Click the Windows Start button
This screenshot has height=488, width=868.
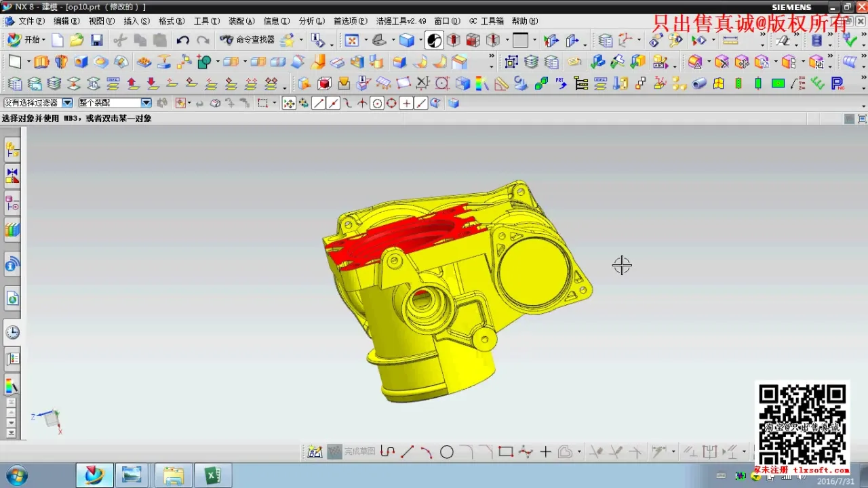(16, 476)
